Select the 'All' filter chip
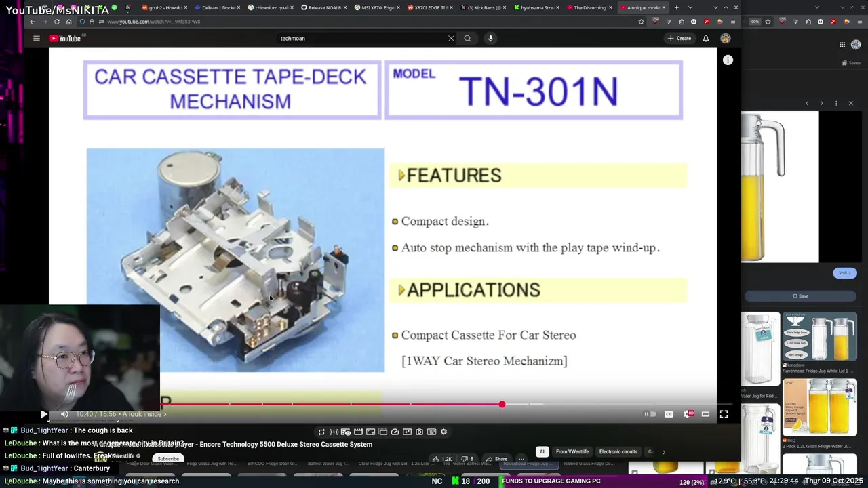Image resolution: width=868 pixels, height=488 pixels. pos(542,452)
